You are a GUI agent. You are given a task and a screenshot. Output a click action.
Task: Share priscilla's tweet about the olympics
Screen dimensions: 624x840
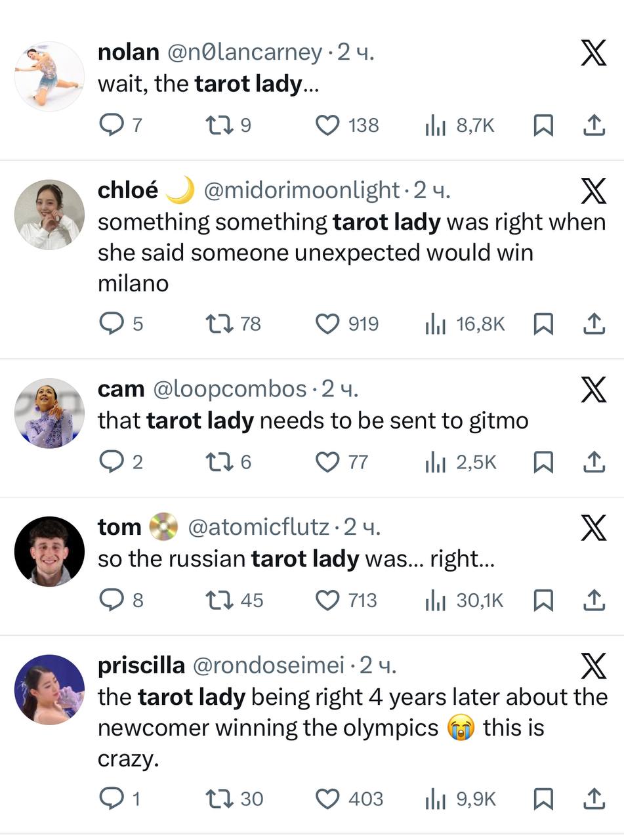593,799
